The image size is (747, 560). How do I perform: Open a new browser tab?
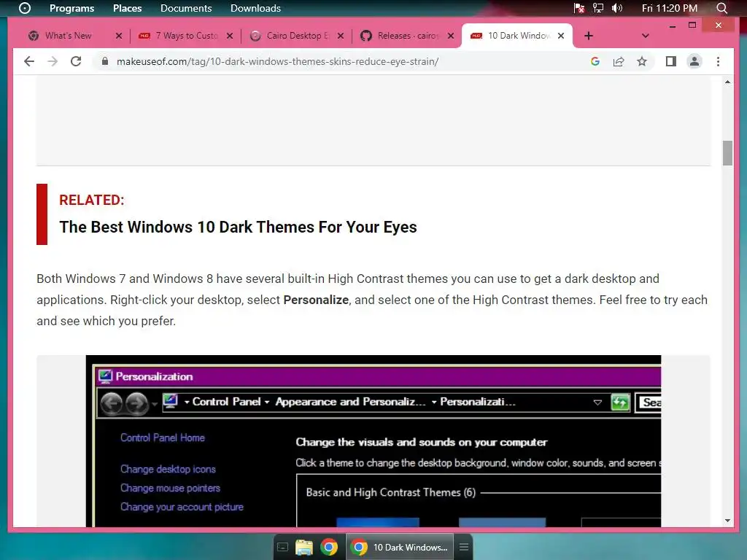point(589,36)
